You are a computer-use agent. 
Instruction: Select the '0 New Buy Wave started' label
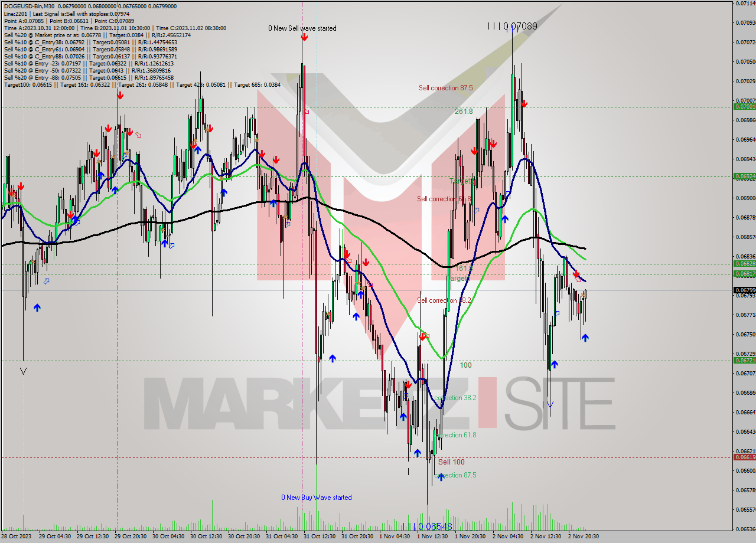(x=317, y=498)
